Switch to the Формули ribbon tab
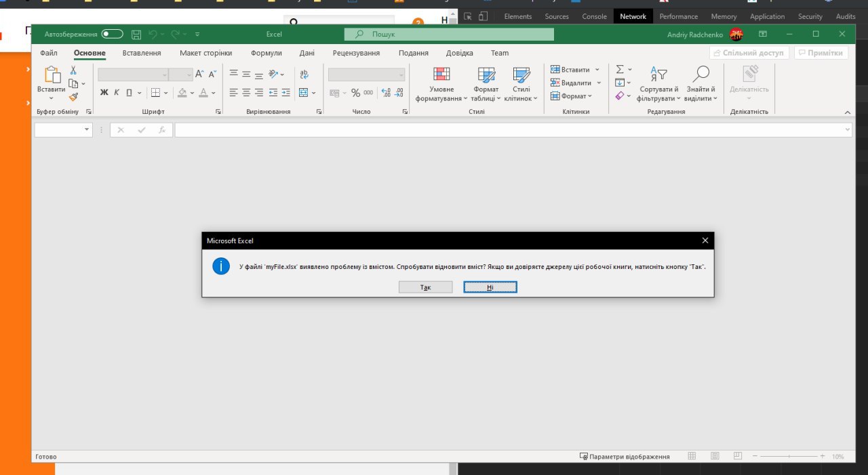Viewport: 868px width, 475px height. 266,53
